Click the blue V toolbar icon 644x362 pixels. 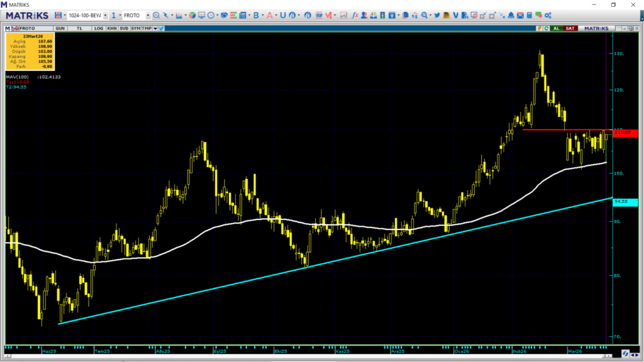[455, 15]
